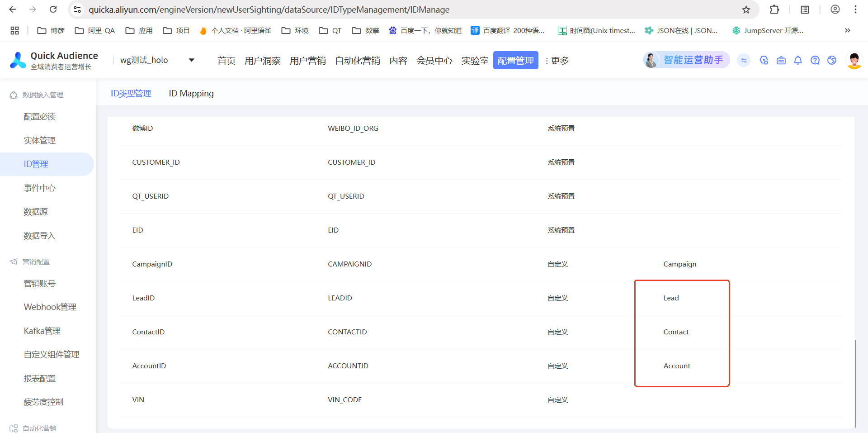Click the browser address bar URL
The image size is (868, 433).
click(x=269, y=10)
